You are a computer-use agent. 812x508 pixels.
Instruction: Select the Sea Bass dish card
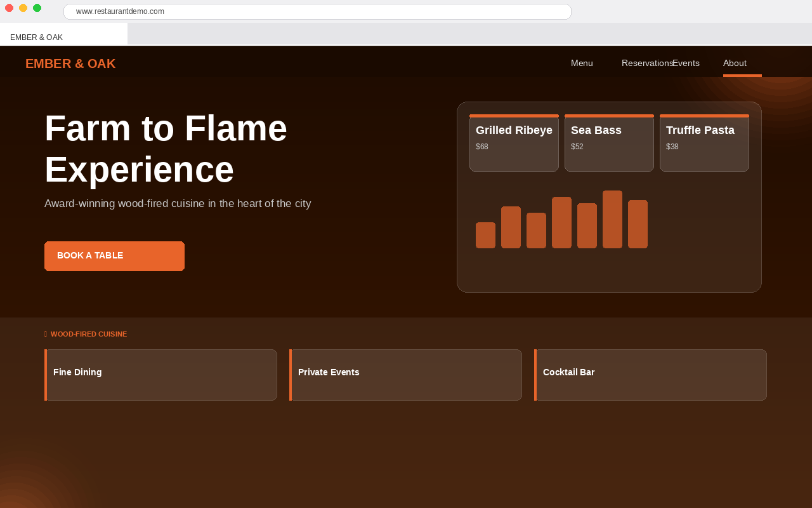(x=609, y=144)
